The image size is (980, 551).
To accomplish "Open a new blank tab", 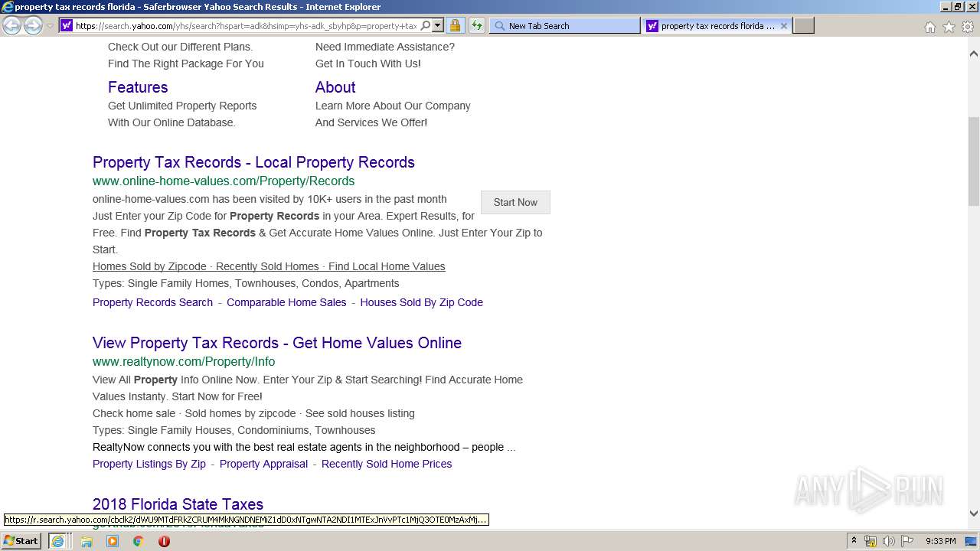I will coord(803,26).
